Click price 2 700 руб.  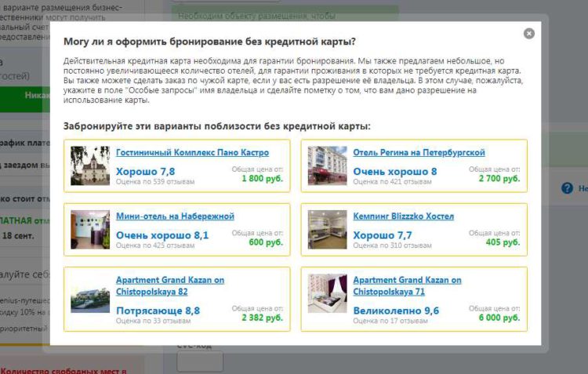(x=499, y=179)
